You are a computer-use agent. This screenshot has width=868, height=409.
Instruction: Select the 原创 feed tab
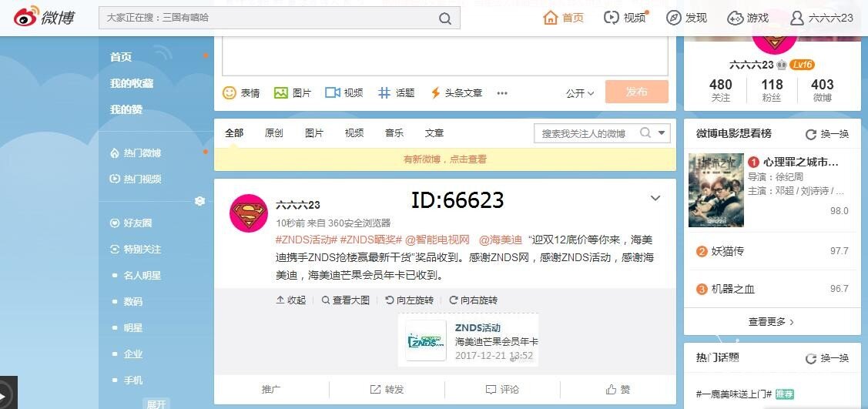274,133
